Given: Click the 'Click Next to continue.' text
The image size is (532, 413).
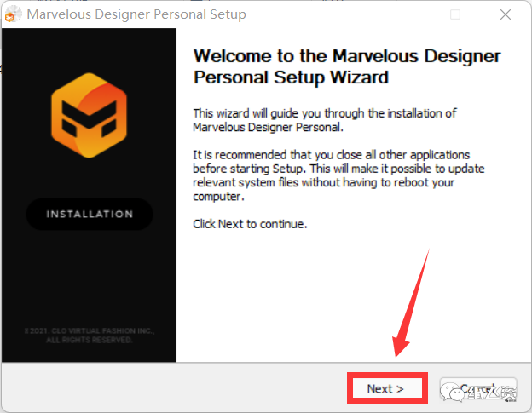Looking at the screenshot, I should 250,224.
